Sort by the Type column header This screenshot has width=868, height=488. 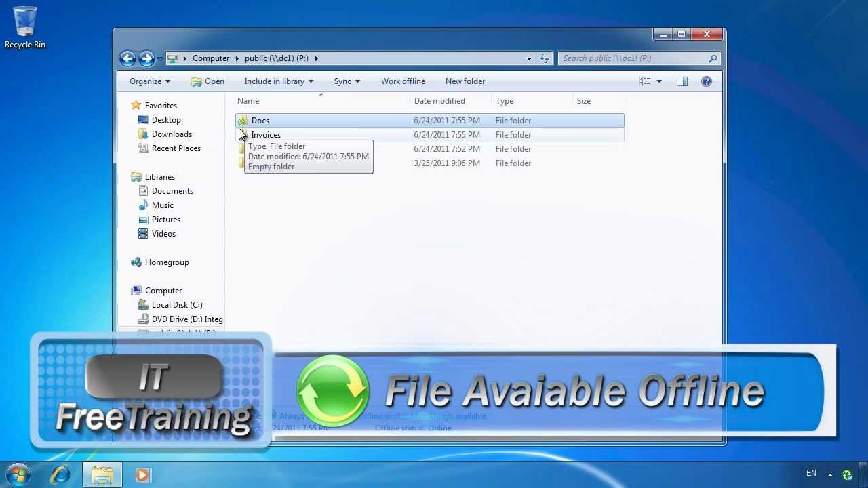(x=532, y=101)
